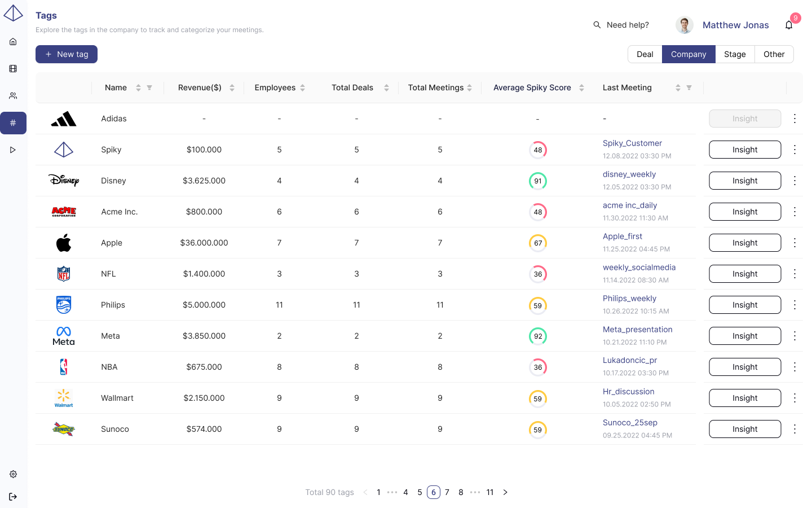Sort by Employees column arrows
The height and width of the screenshot is (508, 812).
pos(303,87)
